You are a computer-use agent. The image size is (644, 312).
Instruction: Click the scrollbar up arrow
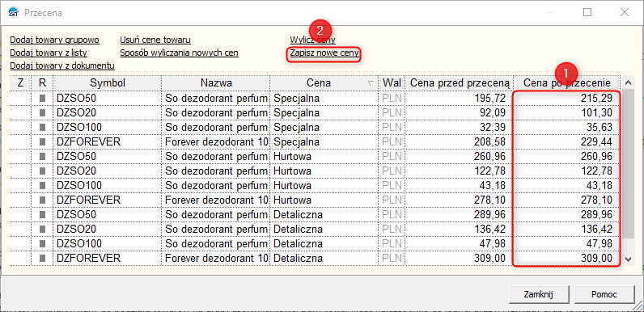[x=628, y=82]
